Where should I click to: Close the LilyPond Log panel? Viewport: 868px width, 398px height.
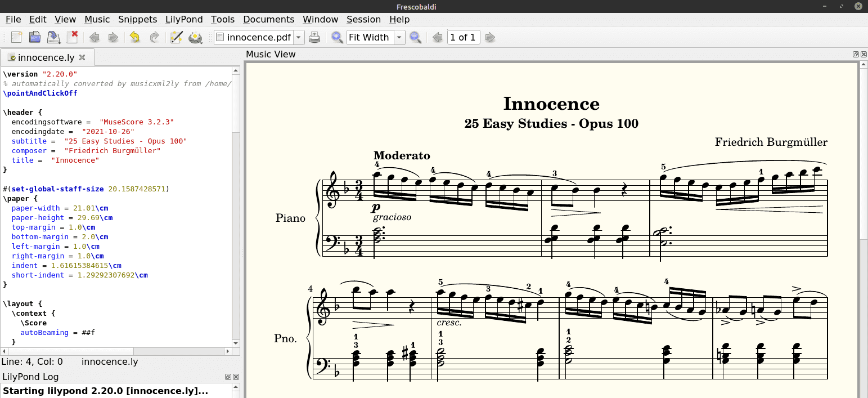click(x=236, y=377)
